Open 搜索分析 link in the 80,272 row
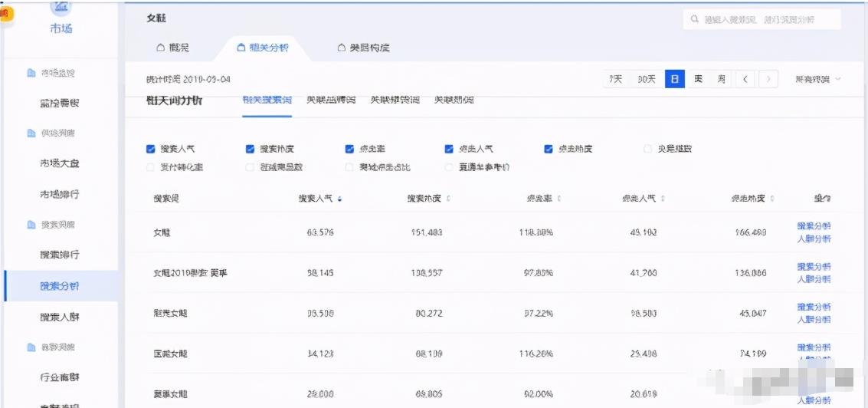The image size is (868, 408). (x=814, y=307)
